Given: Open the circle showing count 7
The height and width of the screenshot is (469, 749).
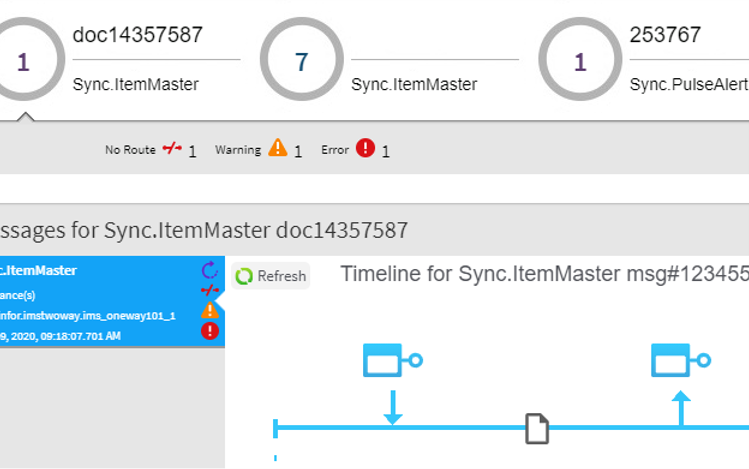Looking at the screenshot, I should (x=301, y=59).
